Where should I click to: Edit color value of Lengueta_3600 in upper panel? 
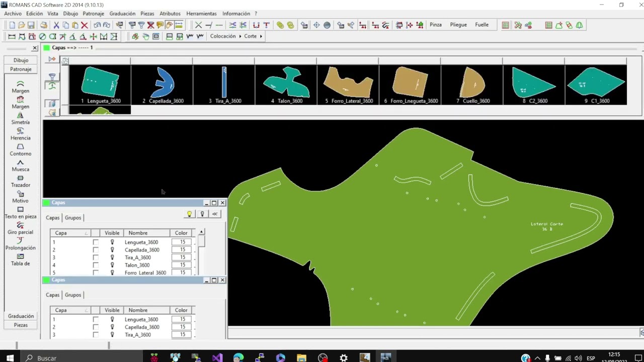tap(183, 242)
